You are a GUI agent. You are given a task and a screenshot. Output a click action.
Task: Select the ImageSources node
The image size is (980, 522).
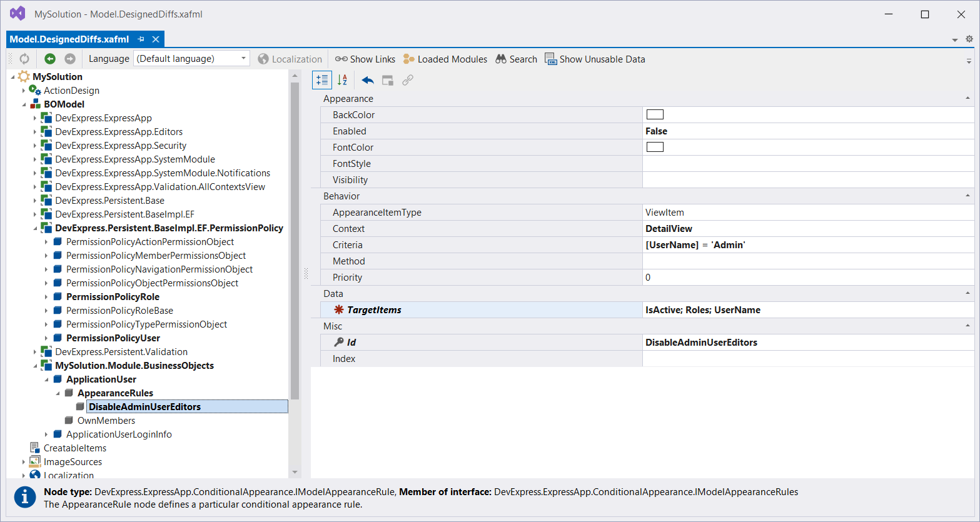73,462
